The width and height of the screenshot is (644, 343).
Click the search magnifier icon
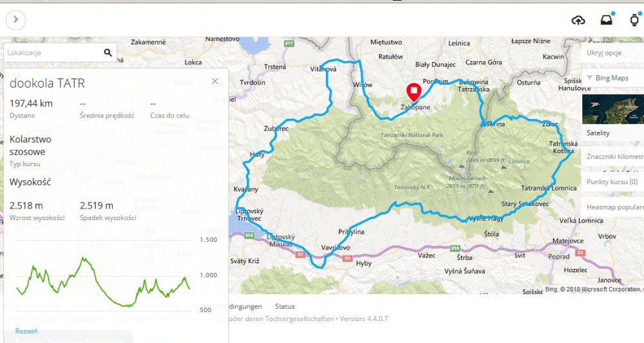(108, 52)
